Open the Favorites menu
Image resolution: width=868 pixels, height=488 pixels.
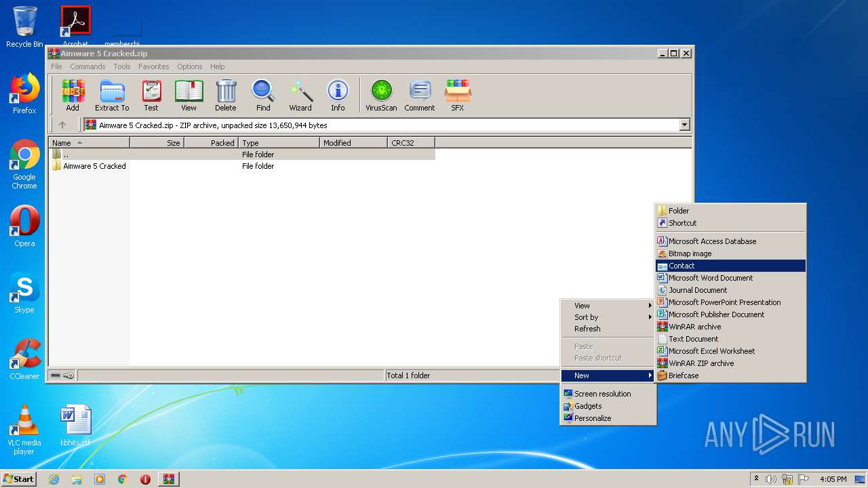pyautogui.click(x=154, y=66)
